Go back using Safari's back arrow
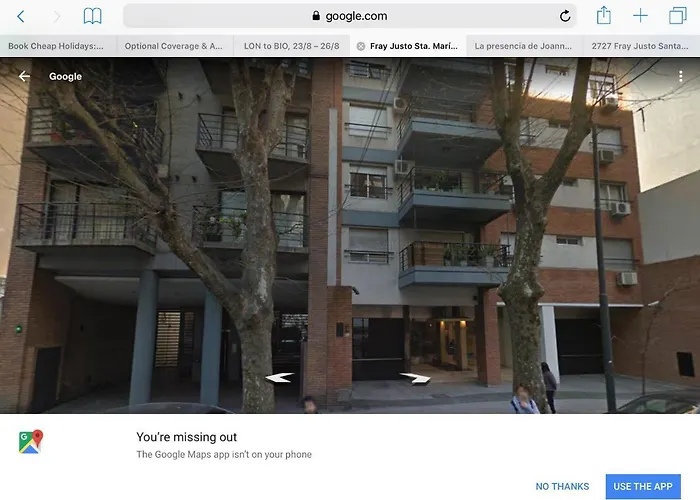 [21, 17]
